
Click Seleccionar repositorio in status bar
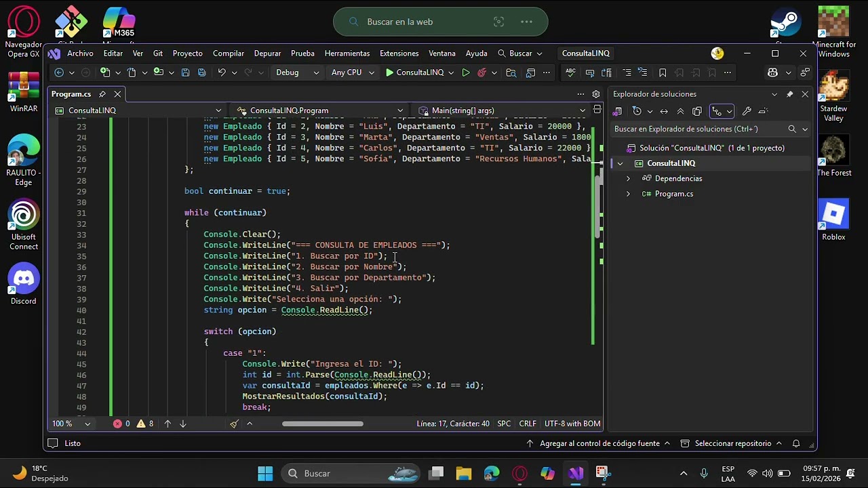pyautogui.click(x=732, y=443)
